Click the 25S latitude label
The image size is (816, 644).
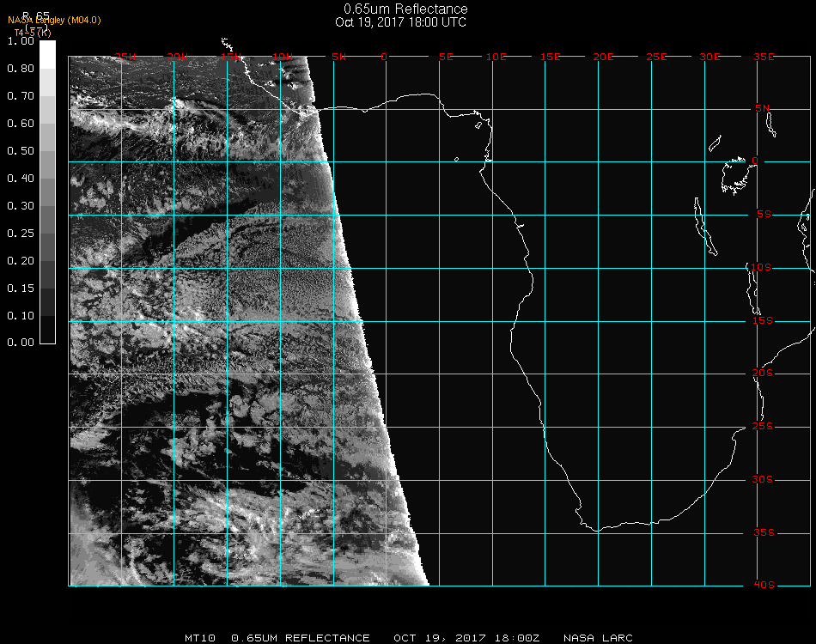click(763, 427)
